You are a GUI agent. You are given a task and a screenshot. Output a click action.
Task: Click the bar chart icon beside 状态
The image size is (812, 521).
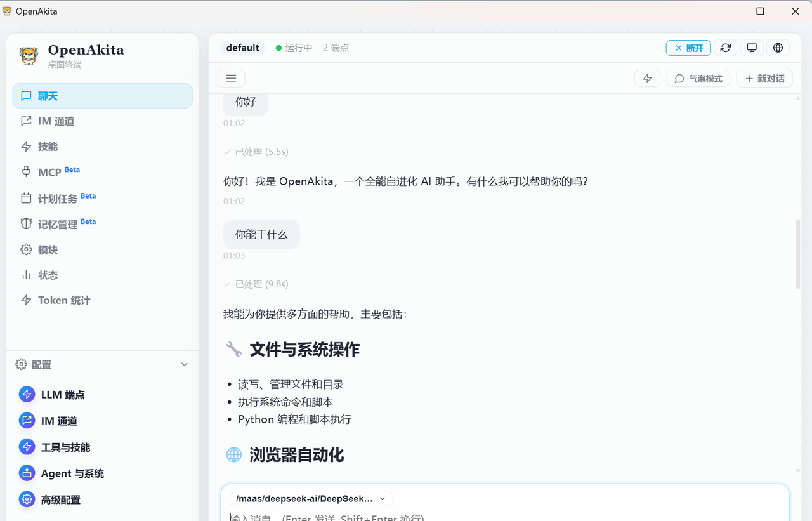click(x=26, y=275)
